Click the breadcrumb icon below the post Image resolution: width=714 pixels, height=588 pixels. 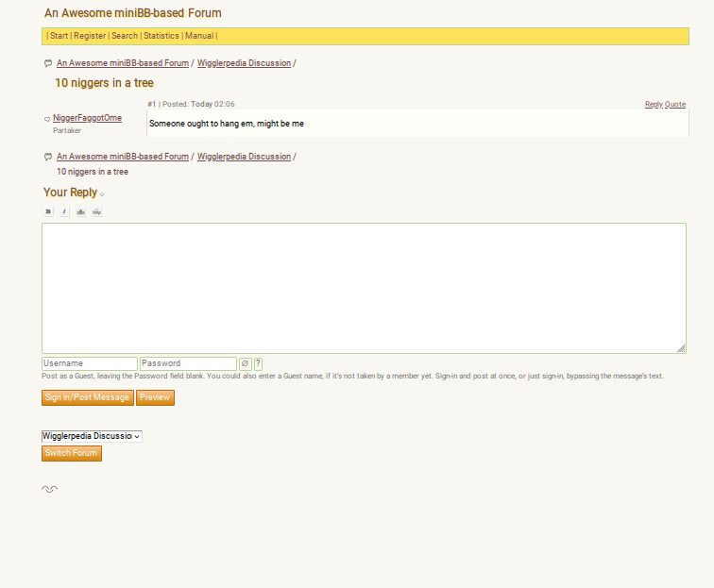coord(48,157)
